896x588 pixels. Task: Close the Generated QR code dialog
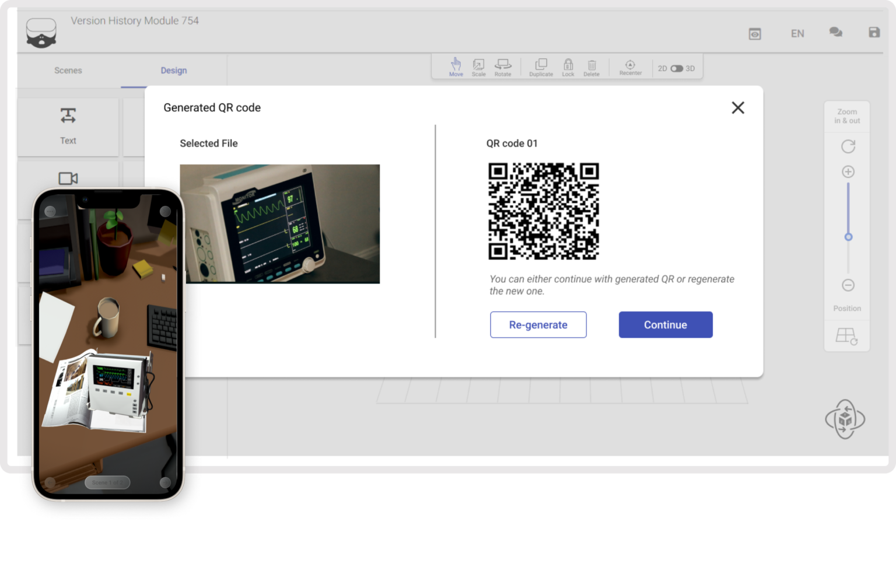pyautogui.click(x=738, y=108)
